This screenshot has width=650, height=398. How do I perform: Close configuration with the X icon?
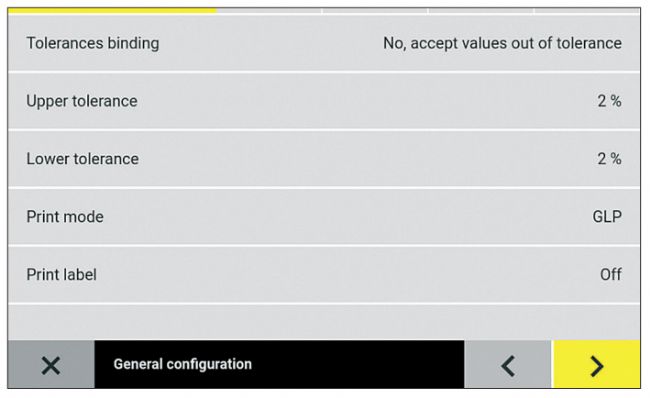click(51, 365)
